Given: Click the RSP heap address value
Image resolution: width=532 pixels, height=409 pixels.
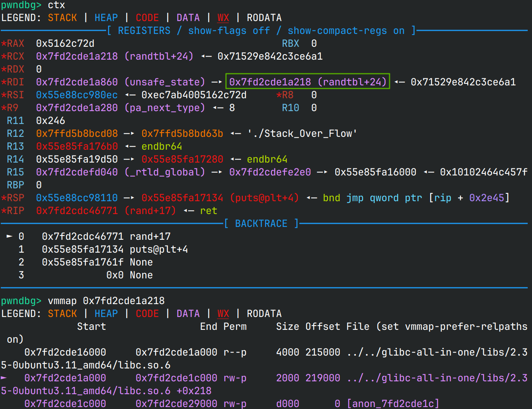Looking at the screenshot, I should click(x=77, y=198).
